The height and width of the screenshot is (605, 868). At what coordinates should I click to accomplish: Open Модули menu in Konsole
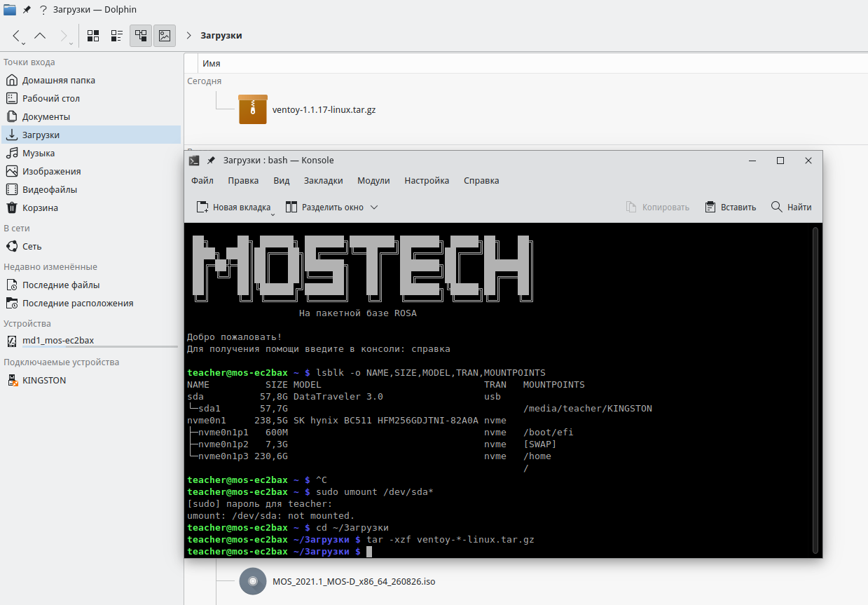(373, 180)
